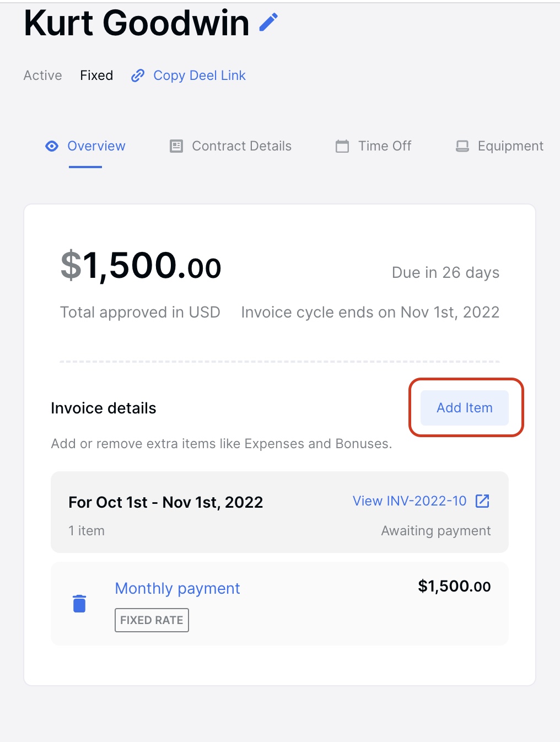Click the calendar icon next to Time Off

(342, 146)
